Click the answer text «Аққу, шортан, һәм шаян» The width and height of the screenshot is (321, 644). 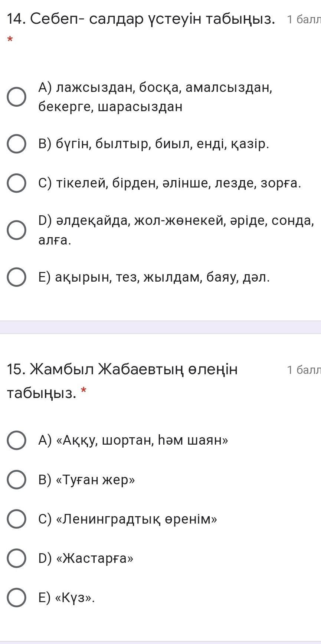pyautogui.click(x=133, y=441)
